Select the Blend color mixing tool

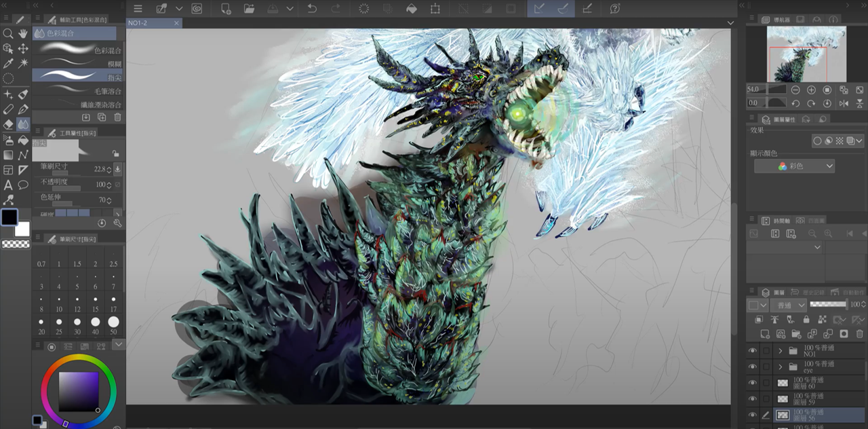coord(23,124)
